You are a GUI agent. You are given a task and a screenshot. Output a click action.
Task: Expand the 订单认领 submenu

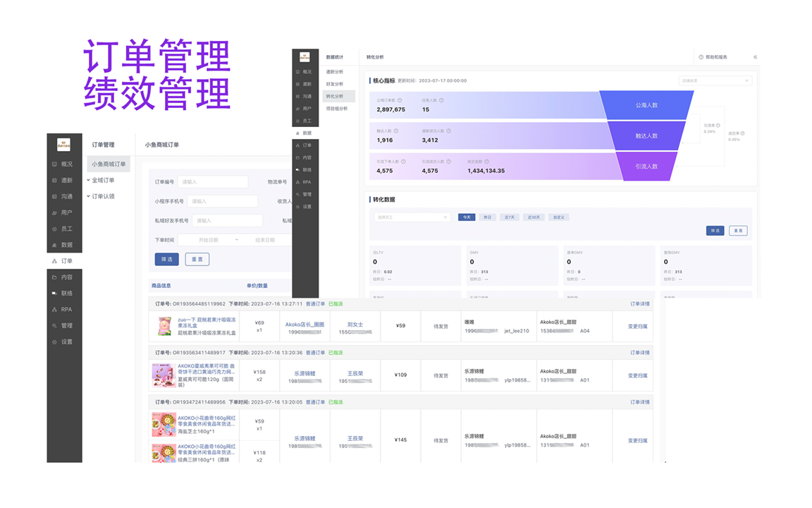[102, 197]
